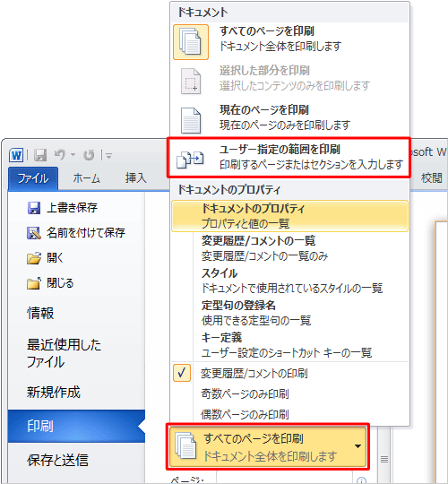The height and width of the screenshot is (484, 448).
Task: Click the 上書き保存 floppy disk icon
Action: click(34, 208)
